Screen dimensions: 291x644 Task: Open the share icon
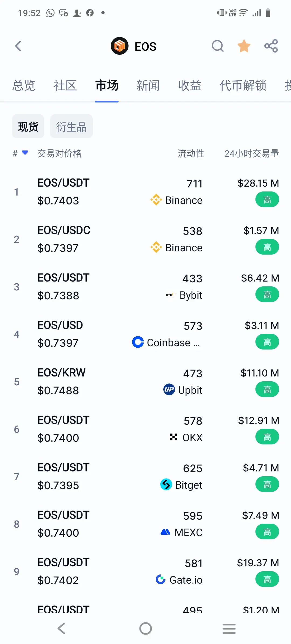271,46
